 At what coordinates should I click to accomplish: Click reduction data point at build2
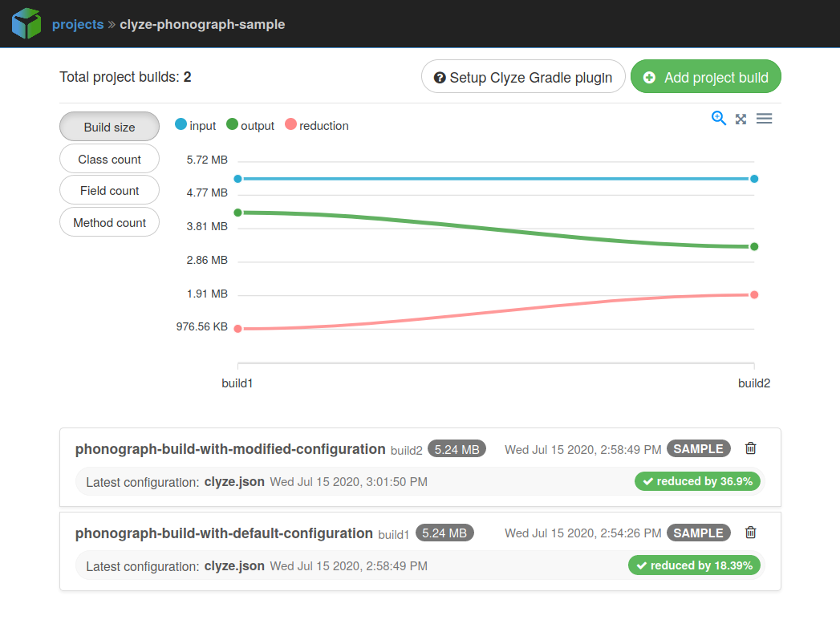tap(754, 295)
